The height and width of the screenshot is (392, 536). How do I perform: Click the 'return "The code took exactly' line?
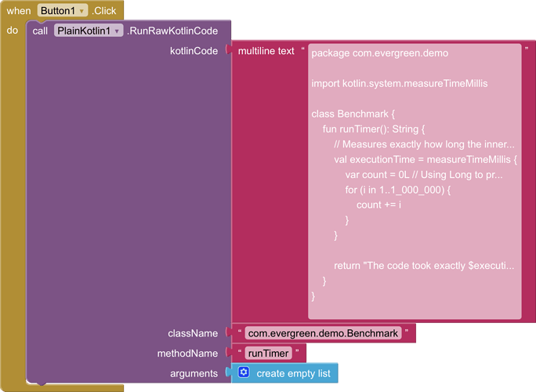tap(424, 266)
